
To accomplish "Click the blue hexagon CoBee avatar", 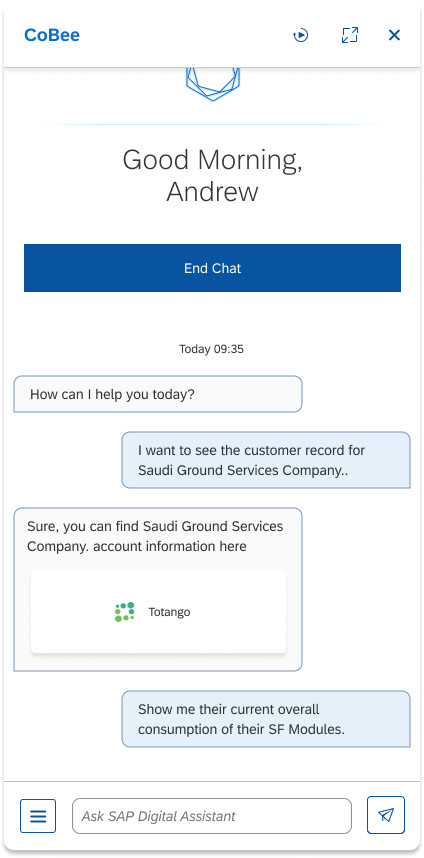I will pos(212,84).
